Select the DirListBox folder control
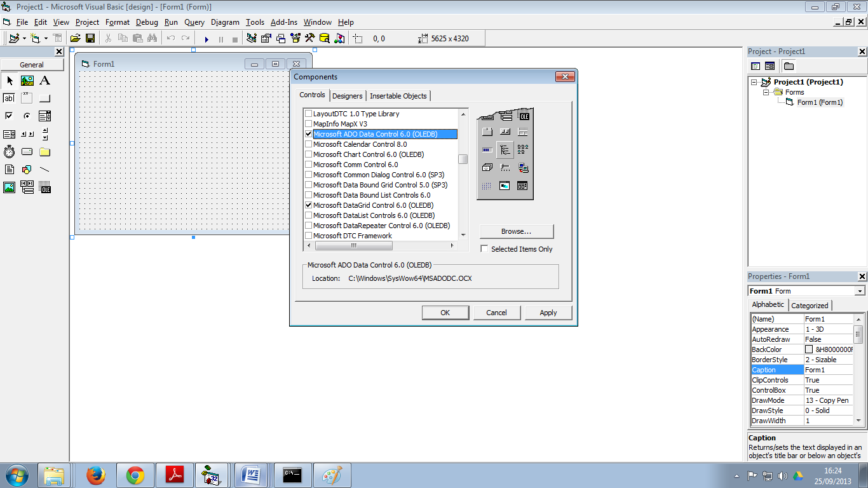The height and width of the screenshot is (488, 868). click(44, 152)
